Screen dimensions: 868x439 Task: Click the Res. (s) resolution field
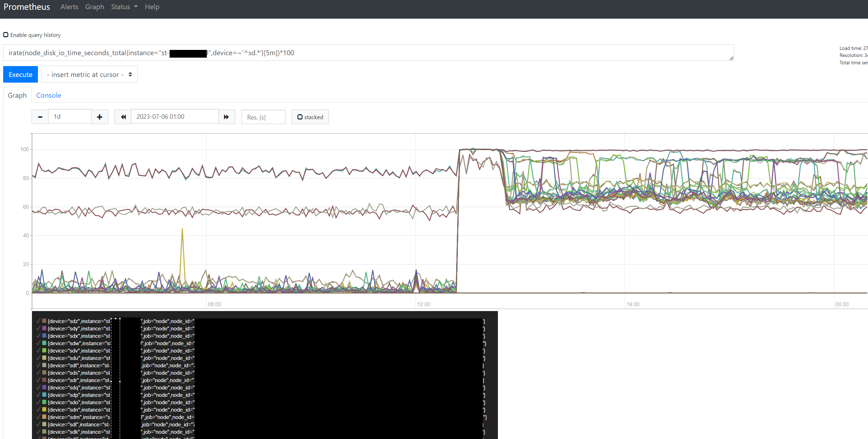coord(263,117)
